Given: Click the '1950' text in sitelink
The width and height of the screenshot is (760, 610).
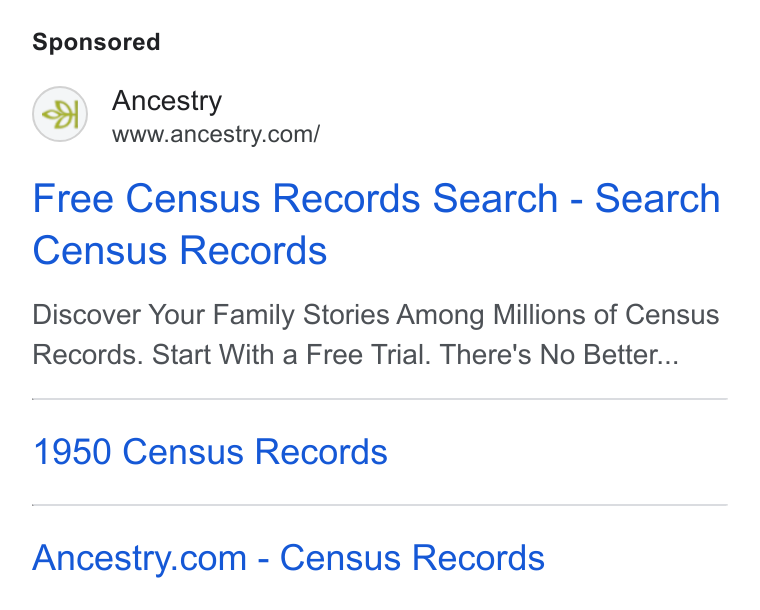Looking at the screenshot, I should 72,452.
